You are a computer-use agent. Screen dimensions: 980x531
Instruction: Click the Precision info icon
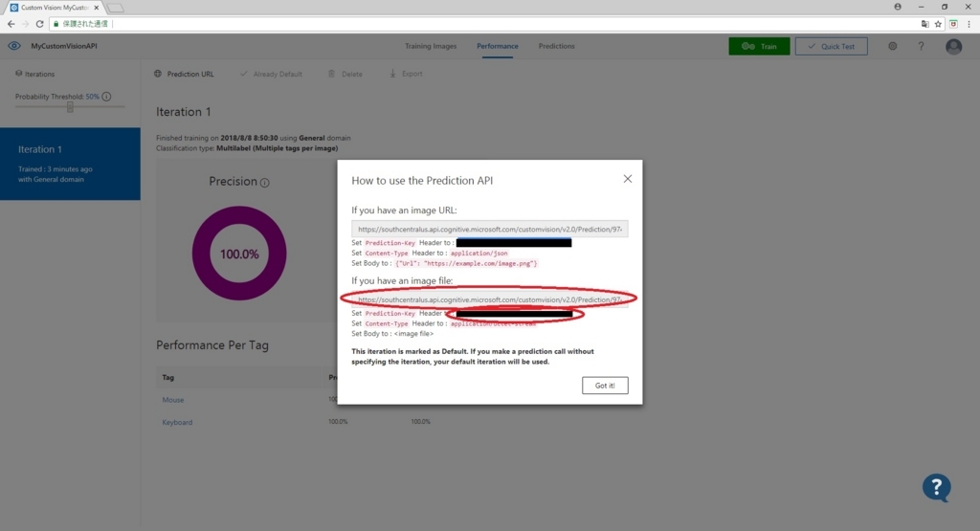pyautogui.click(x=264, y=183)
